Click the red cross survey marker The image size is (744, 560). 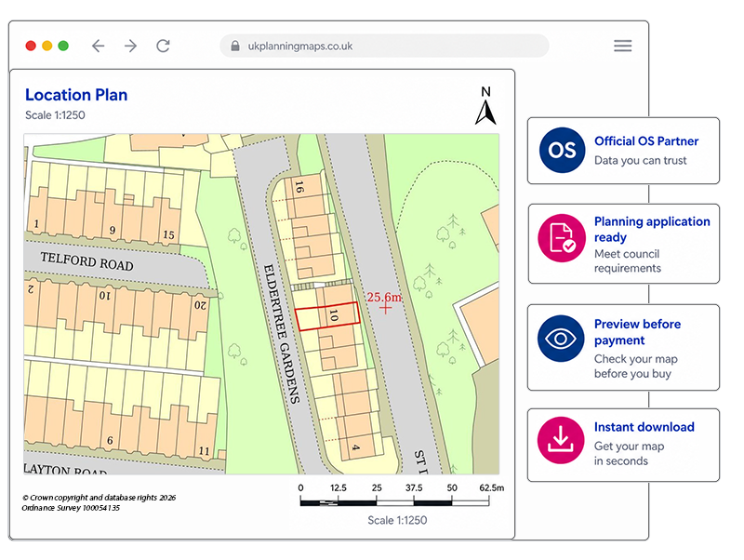click(385, 309)
